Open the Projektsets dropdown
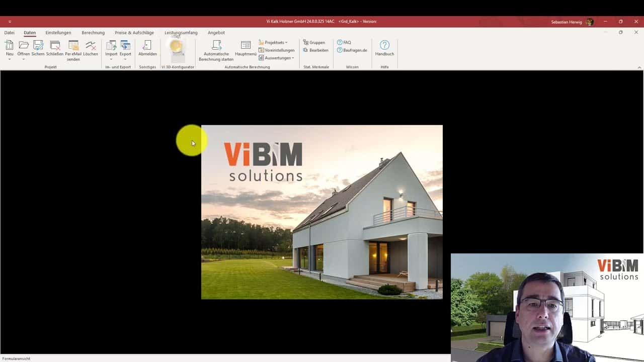The width and height of the screenshot is (644, 362). (x=273, y=43)
